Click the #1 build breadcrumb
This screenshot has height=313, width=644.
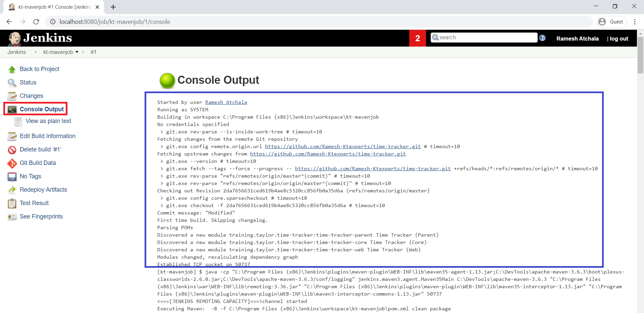(x=93, y=52)
